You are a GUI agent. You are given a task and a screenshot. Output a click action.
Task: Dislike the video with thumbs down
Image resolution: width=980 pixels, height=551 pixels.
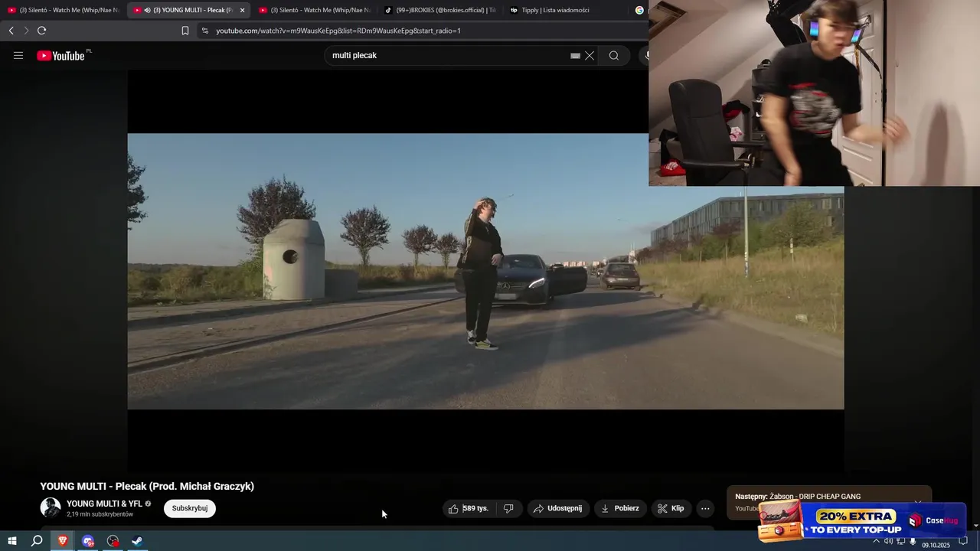(x=508, y=508)
